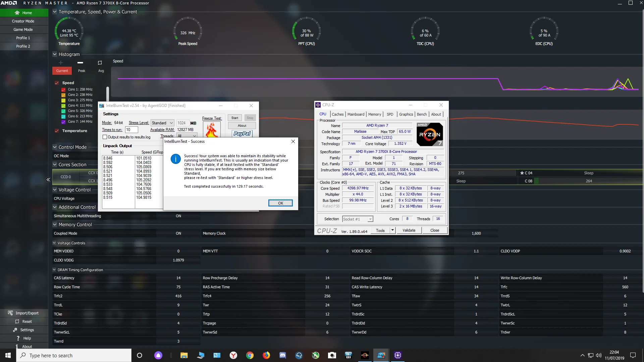Collapse Temperature, Speed, Power & Current section
This screenshot has height=362, width=644.
55,12
